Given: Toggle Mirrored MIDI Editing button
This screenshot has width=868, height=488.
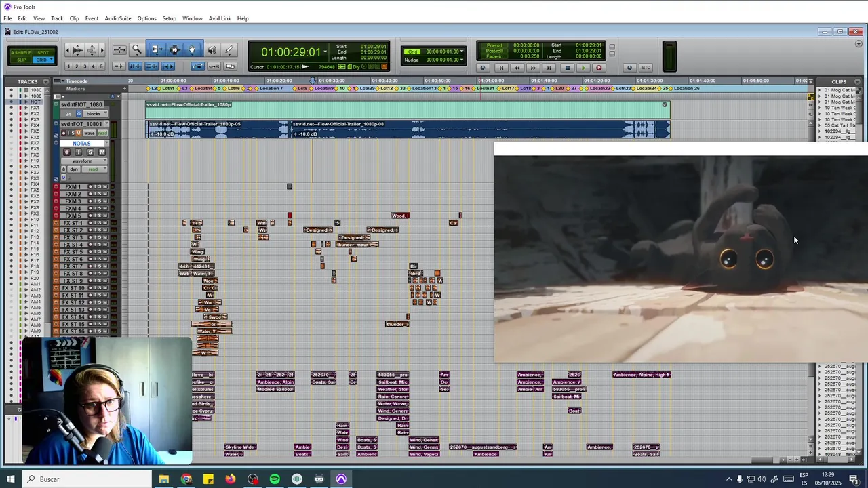Looking at the screenshot, I should [x=214, y=66].
